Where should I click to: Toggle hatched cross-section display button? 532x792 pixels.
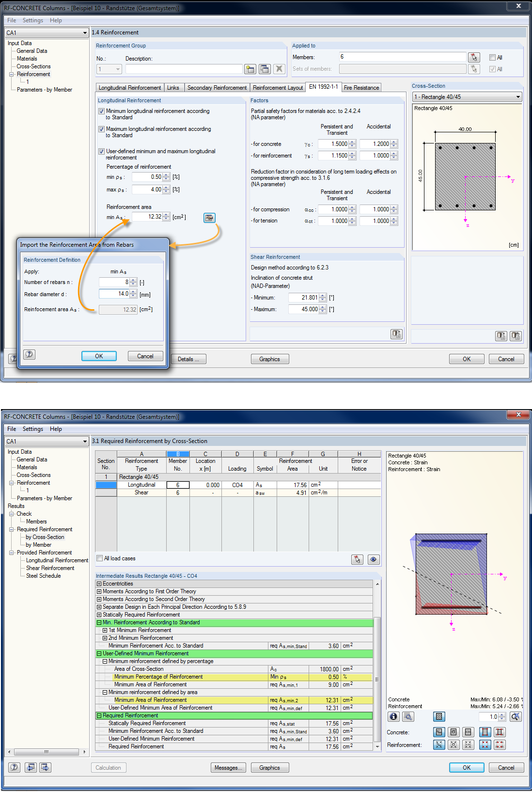tap(439, 716)
